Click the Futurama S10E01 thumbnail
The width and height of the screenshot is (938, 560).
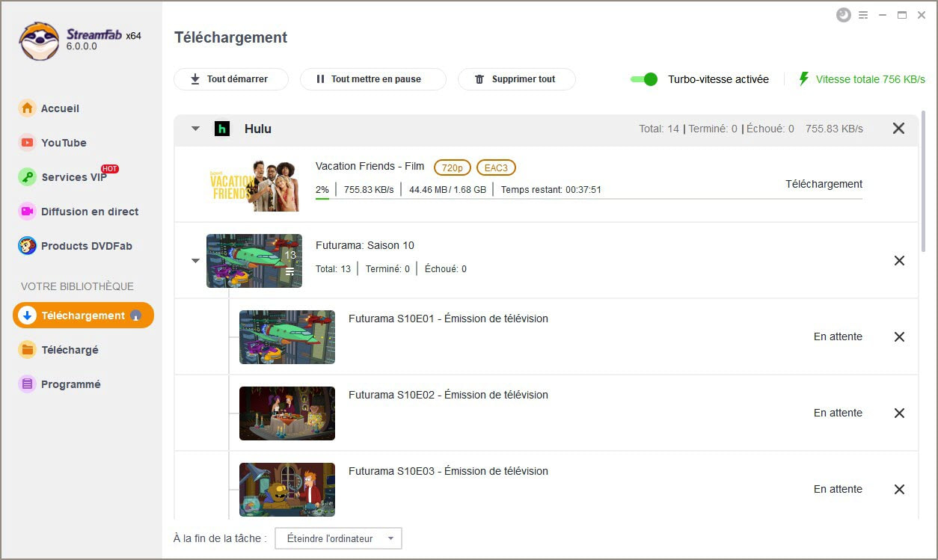pos(287,337)
